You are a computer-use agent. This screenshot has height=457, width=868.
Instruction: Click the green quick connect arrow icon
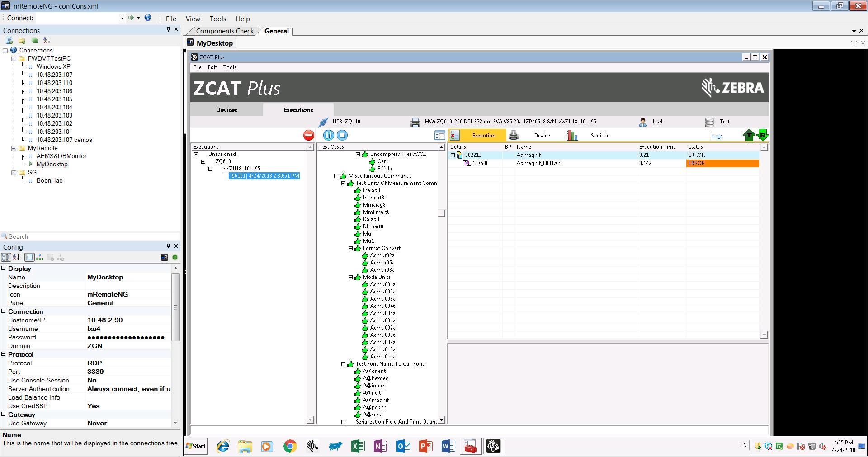131,18
